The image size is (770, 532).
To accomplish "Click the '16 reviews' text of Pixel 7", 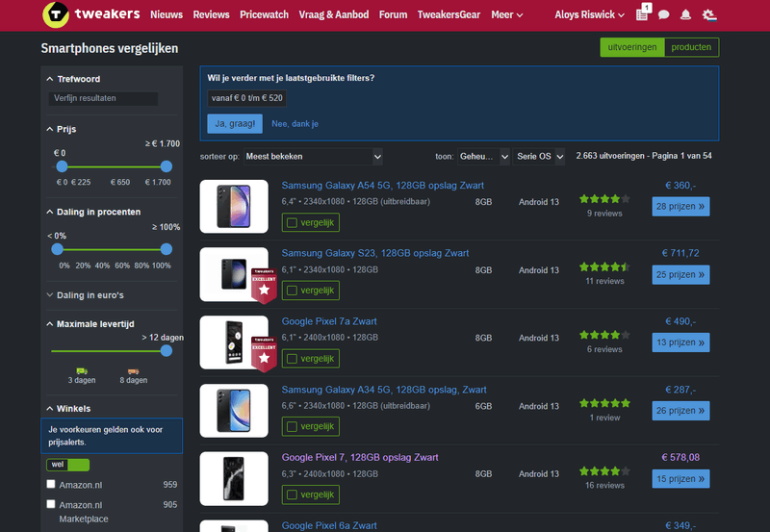I will click(x=604, y=486).
